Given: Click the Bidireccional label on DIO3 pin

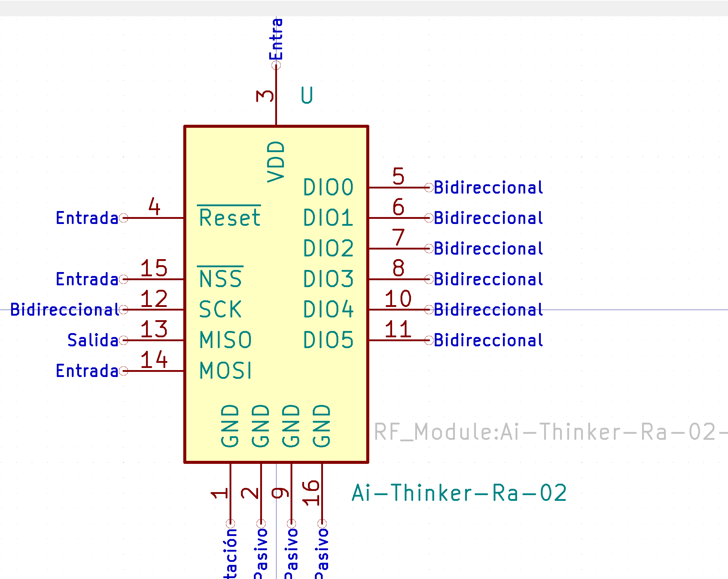Looking at the screenshot, I should tap(488, 279).
